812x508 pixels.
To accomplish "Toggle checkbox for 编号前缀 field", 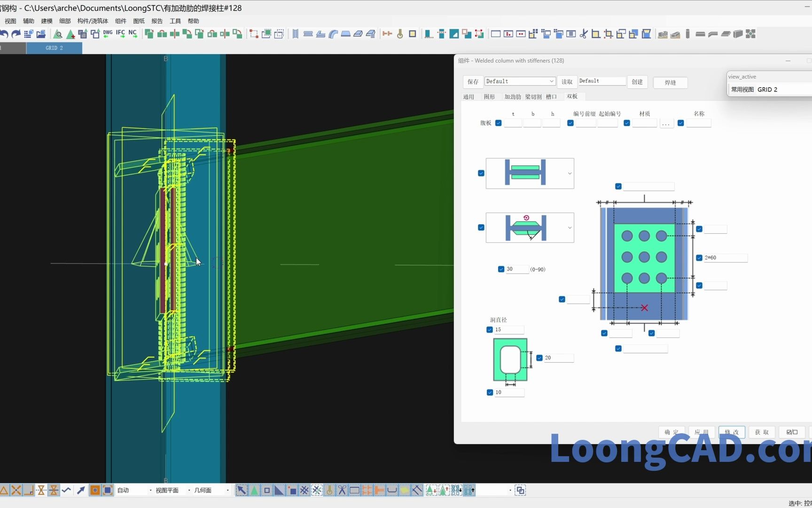I will click(570, 123).
